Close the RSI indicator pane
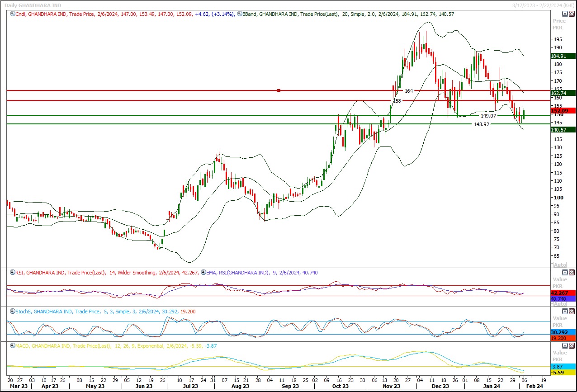Screen dimensions: 577x392 571,272
